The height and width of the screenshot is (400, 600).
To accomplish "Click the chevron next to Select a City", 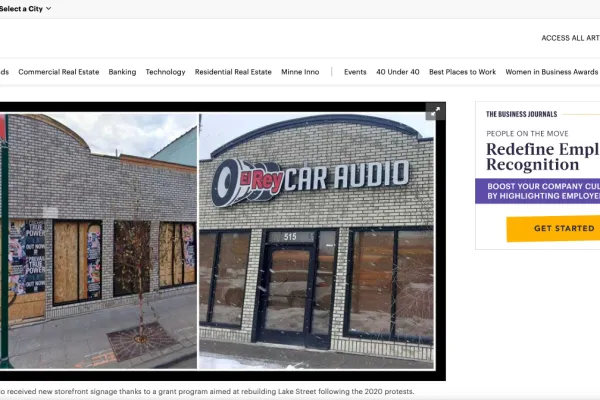I will click(x=49, y=8).
